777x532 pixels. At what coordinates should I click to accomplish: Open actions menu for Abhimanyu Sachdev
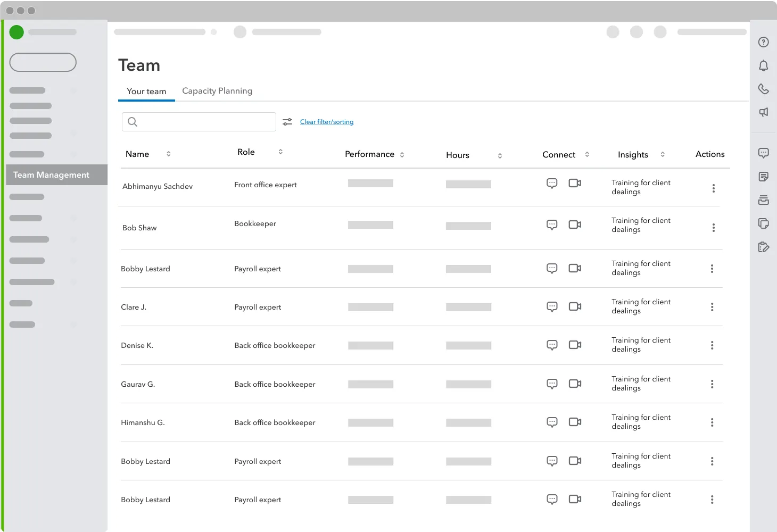(x=714, y=188)
